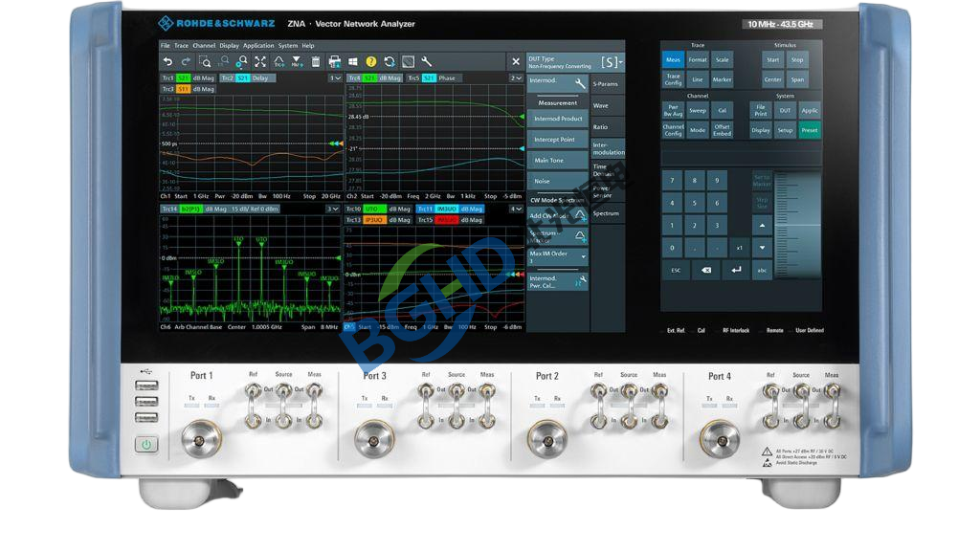Click Intermod. Pwr. Cal button
Viewport: 980px width, 551px height.
click(x=558, y=282)
